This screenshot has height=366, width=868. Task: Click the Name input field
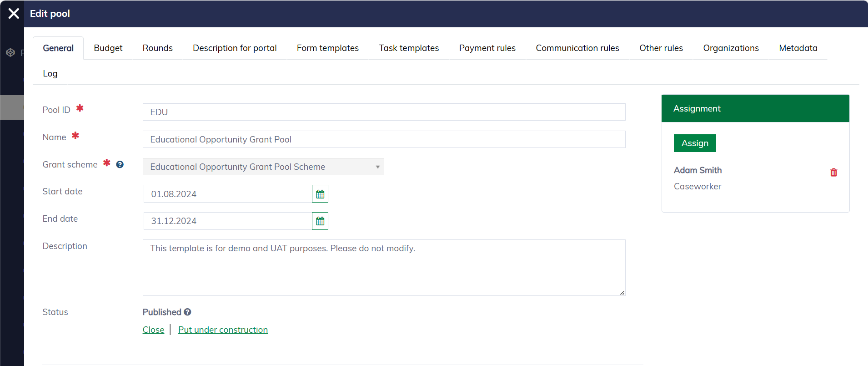point(384,140)
